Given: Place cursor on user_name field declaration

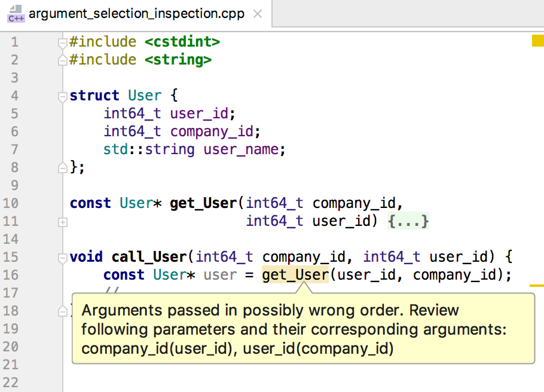Looking at the screenshot, I should [244, 149].
